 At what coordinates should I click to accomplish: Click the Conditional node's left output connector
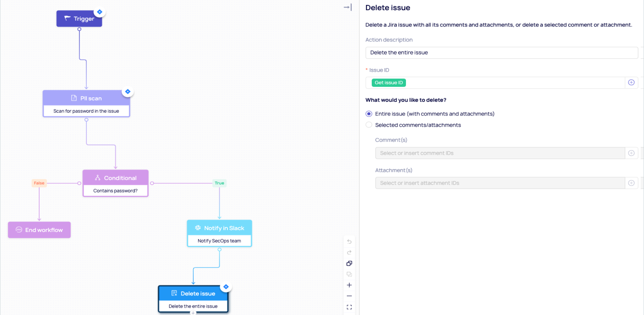[x=79, y=183]
